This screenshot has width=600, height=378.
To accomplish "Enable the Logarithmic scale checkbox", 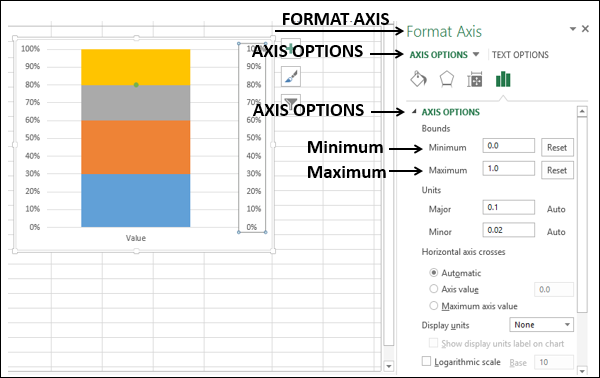I will click(x=426, y=361).
